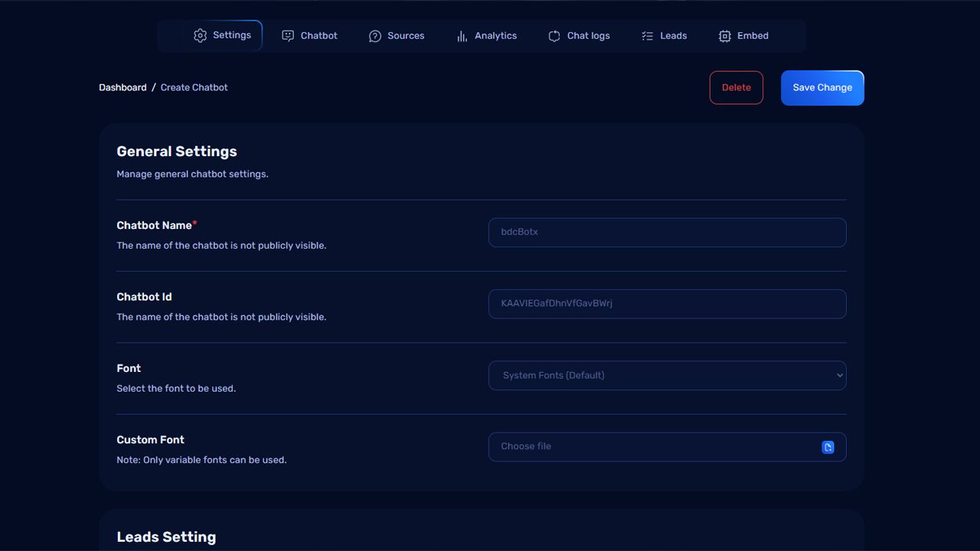Focus the Chatbot Id text field
The height and width of the screenshot is (551, 980).
point(666,304)
